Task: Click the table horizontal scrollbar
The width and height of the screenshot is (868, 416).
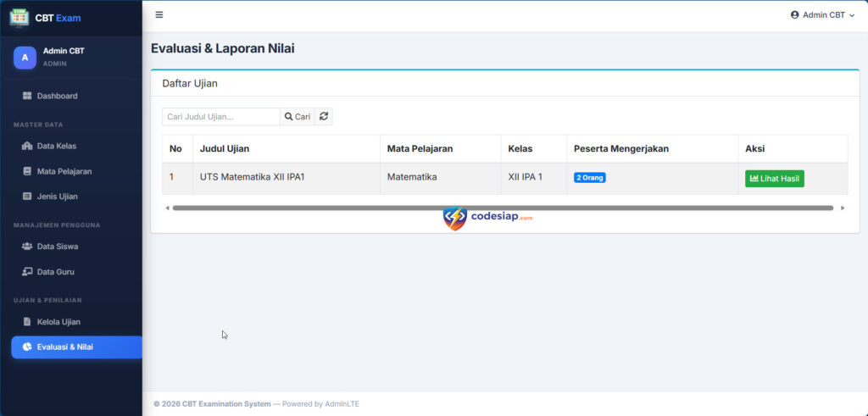Action: [x=502, y=208]
